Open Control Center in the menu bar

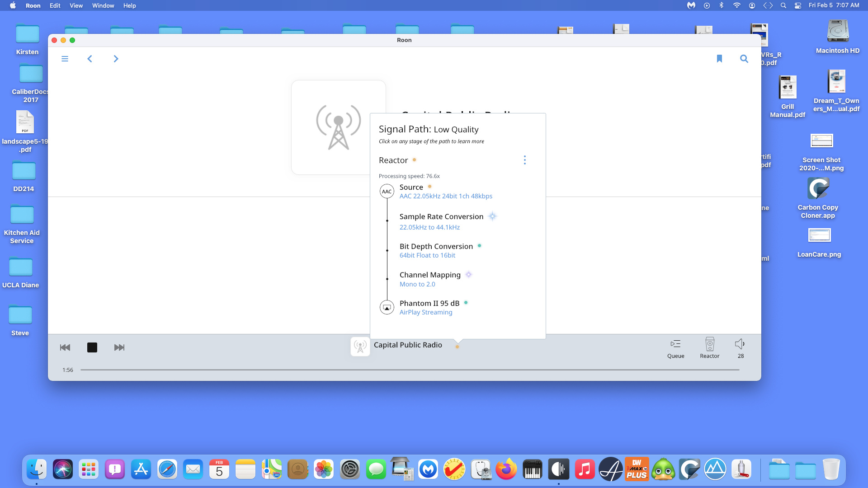[798, 5]
